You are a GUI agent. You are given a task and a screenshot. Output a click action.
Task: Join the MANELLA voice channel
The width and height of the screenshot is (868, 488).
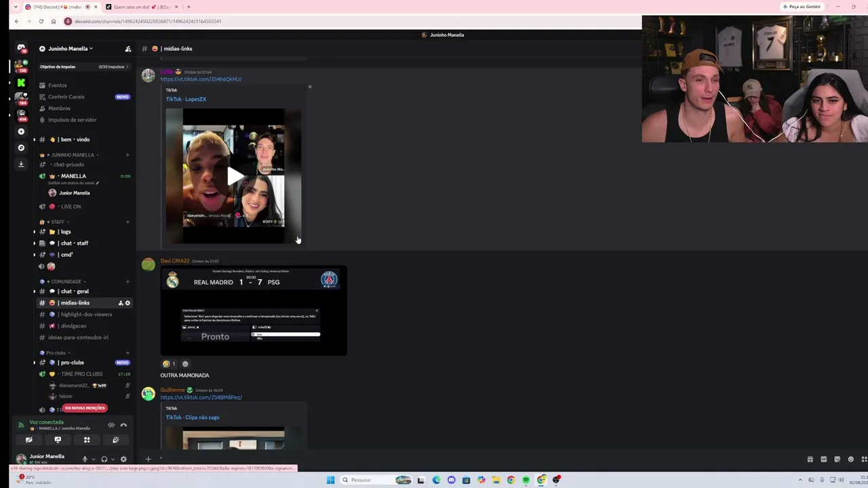coord(85,176)
